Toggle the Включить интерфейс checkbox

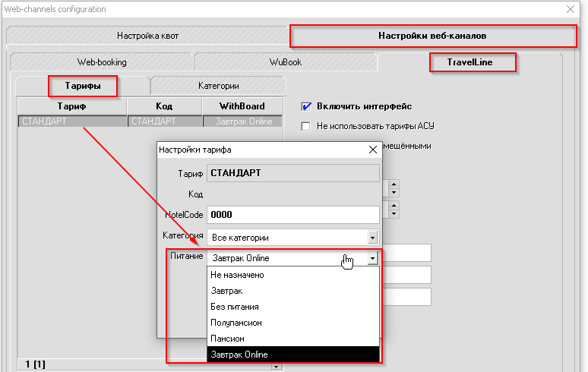(x=307, y=106)
